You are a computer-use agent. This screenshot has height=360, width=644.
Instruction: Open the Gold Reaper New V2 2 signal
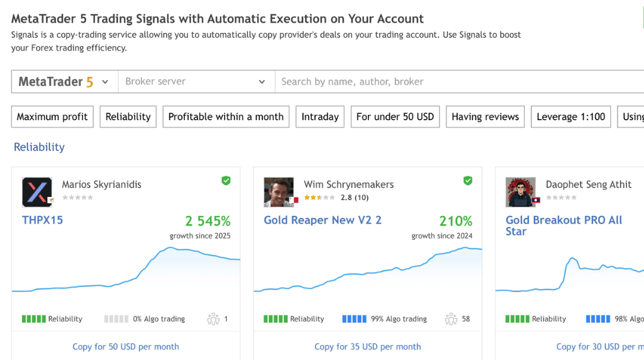(x=323, y=220)
